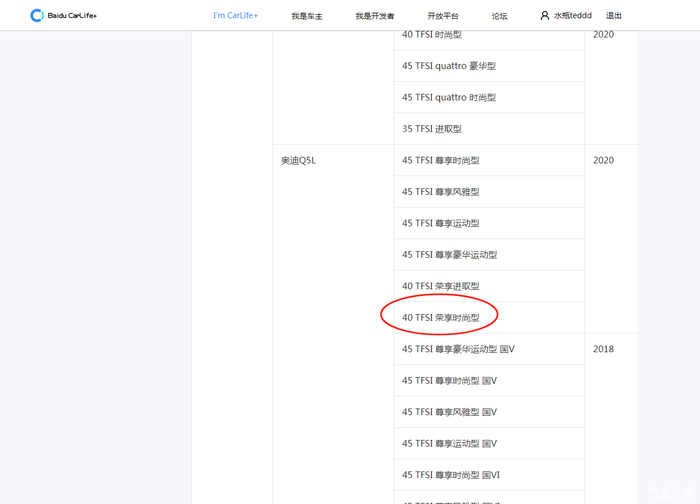Open 我是开发者 navigation item
700x504 pixels.
tap(375, 16)
